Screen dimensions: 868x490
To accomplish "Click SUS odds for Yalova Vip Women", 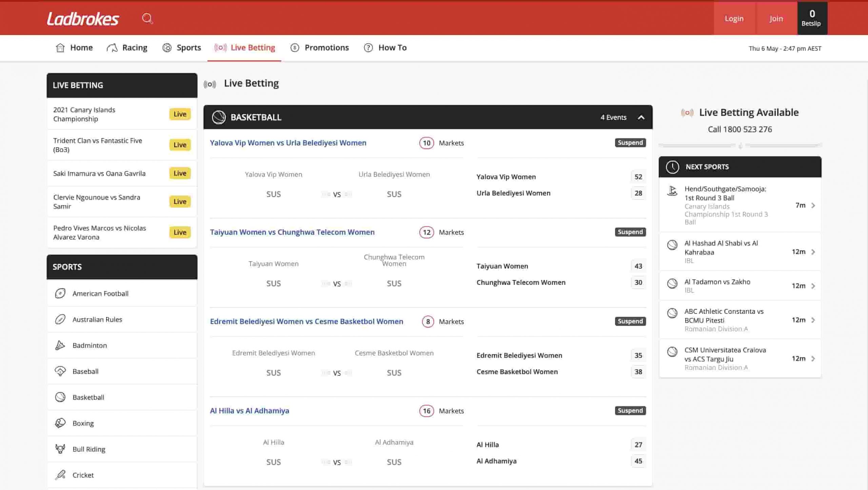I will click(x=273, y=194).
